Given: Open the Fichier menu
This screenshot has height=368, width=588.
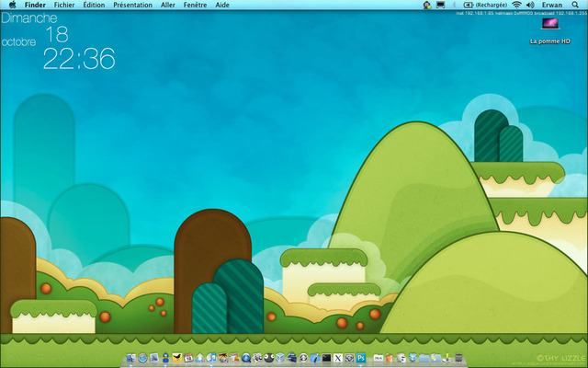Looking at the screenshot, I should click(64, 5).
